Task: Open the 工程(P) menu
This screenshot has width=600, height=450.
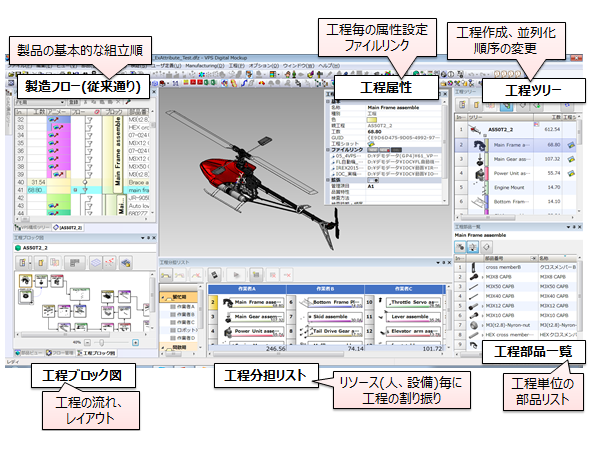Action: [x=236, y=66]
